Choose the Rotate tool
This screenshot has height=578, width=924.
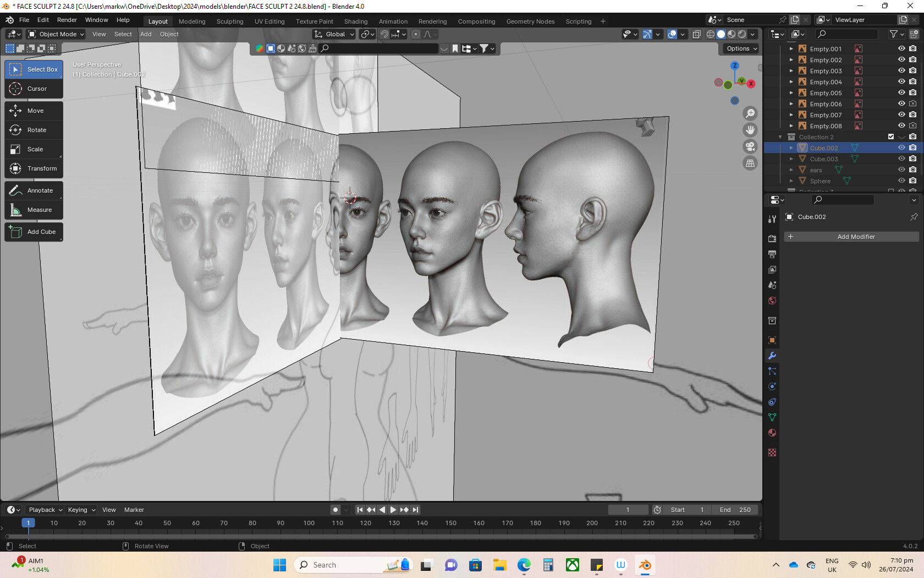click(34, 130)
